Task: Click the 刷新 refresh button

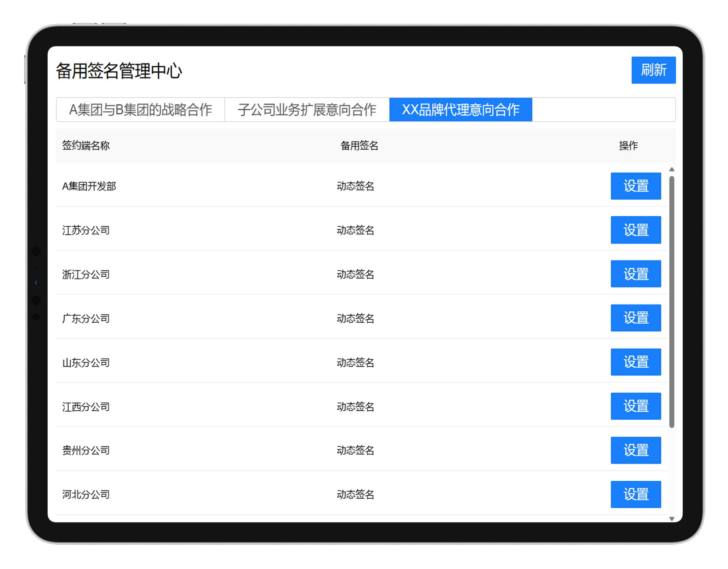Action: [x=653, y=70]
